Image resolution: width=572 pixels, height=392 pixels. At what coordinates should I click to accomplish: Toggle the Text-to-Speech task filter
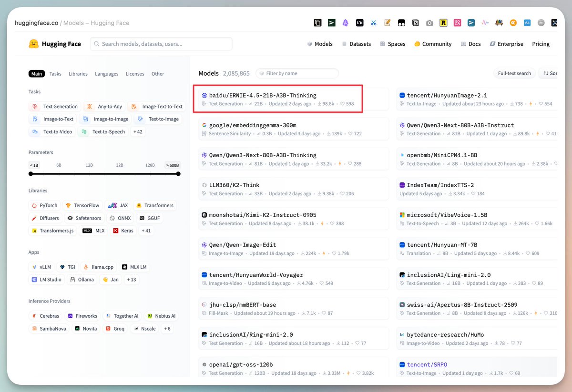103,132
